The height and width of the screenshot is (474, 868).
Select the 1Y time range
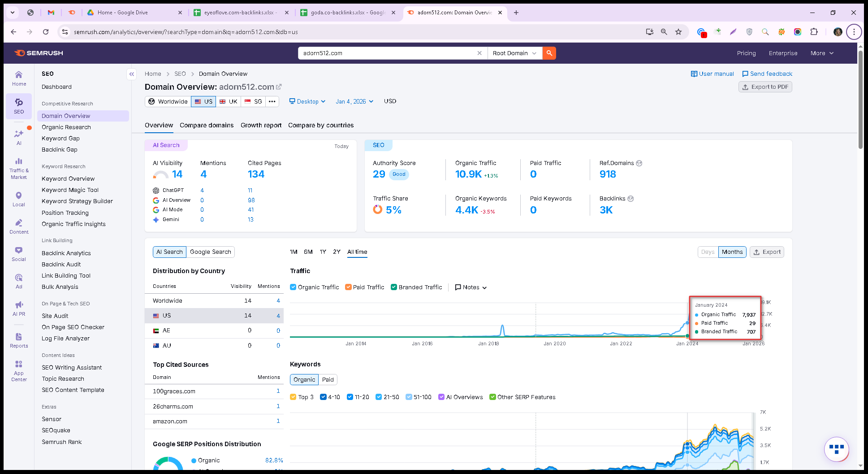[x=323, y=252]
